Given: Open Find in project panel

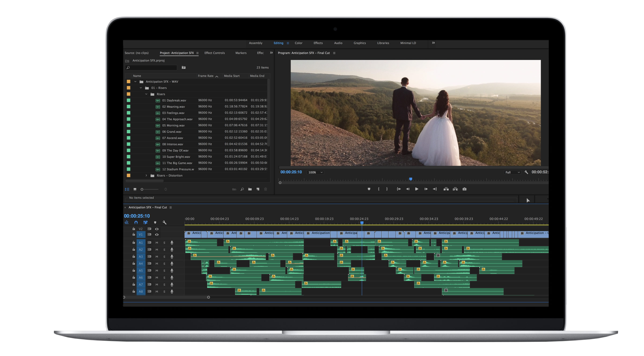Looking at the screenshot, I should tap(242, 189).
